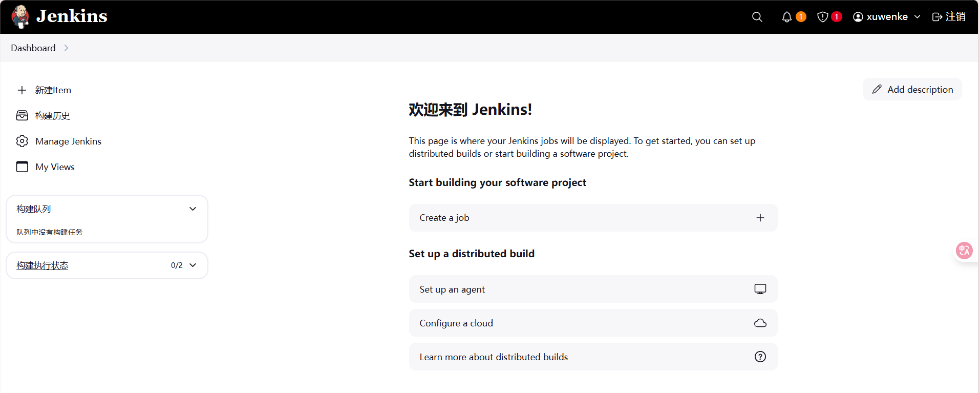Click the plus icon in Create a job
This screenshot has height=393, width=980.
coord(760,218)
